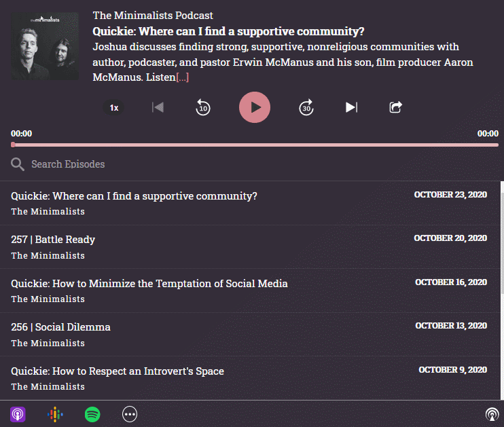Viewport: 504px width, 427px height.
Task: Select episode 'Where can I find a supportive community?' in list
Action: (250, 203)
